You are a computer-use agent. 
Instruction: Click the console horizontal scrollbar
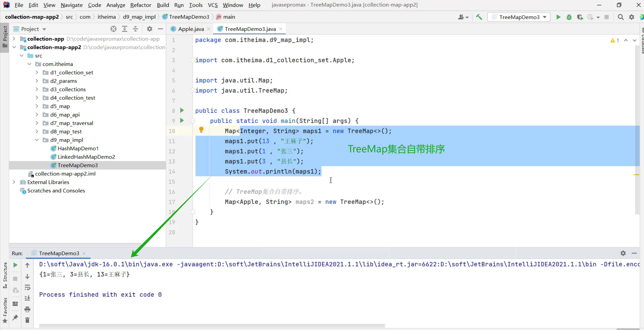tap(212, 326)
